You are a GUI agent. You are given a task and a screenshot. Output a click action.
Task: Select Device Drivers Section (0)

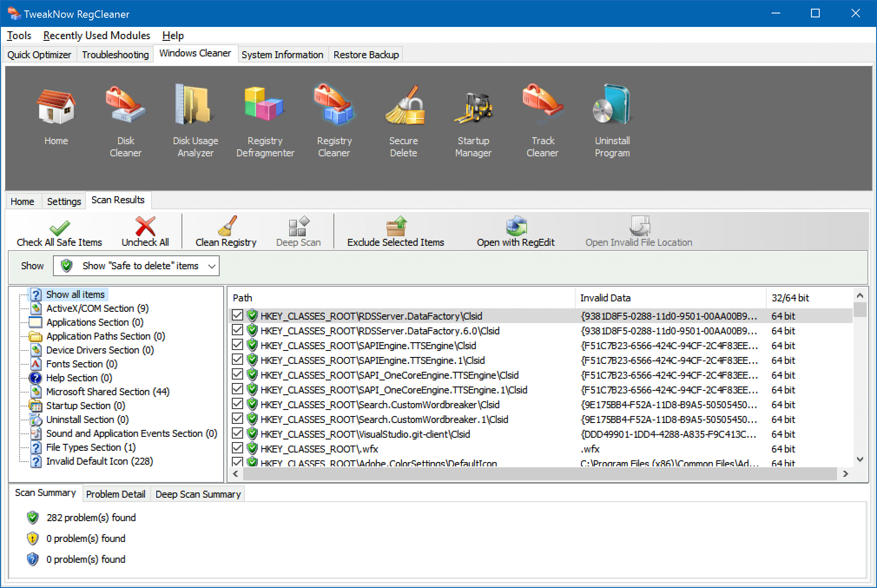pyautogui.click(x=100, y=350)
